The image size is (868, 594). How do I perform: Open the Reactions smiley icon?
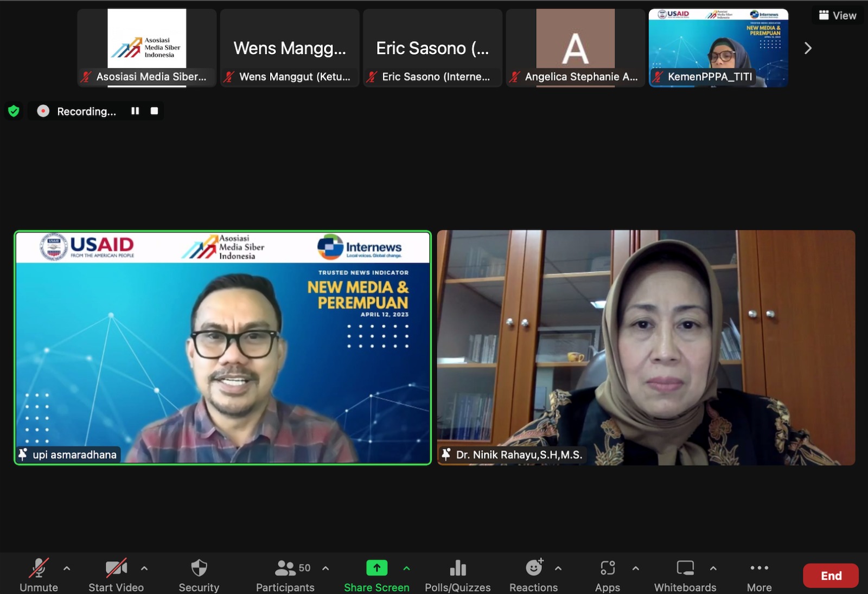pos(534,567)
